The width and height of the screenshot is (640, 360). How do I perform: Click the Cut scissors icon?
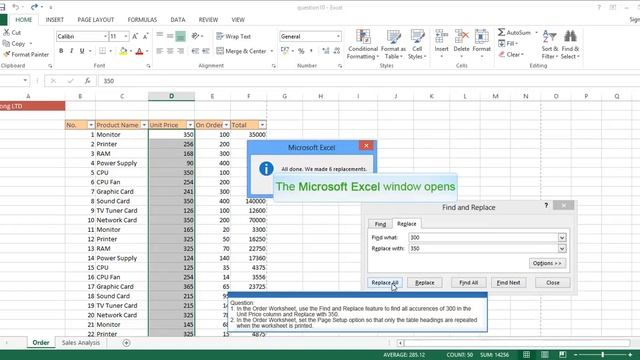point(7,32)
